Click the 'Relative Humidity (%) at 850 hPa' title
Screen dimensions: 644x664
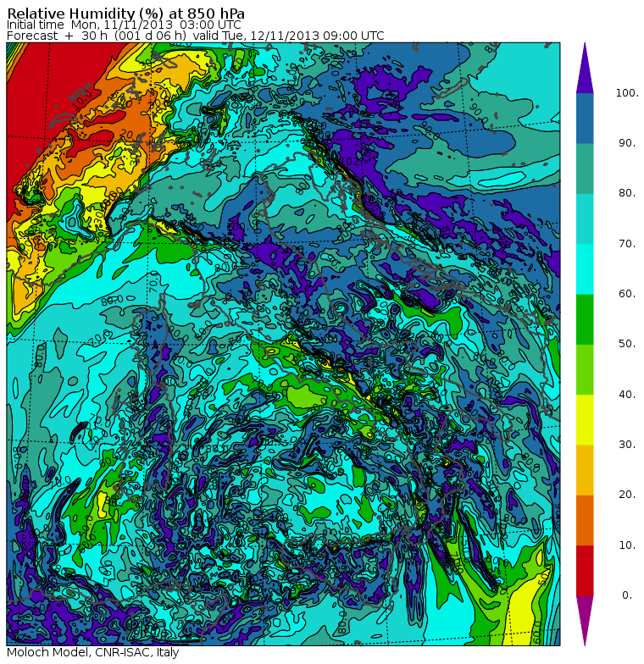point(125,13)
